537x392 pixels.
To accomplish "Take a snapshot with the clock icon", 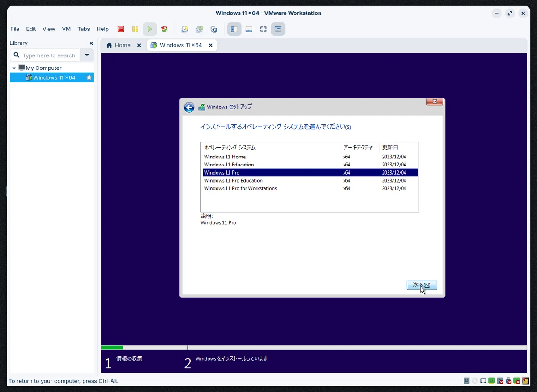I will [x=185, y=29].
